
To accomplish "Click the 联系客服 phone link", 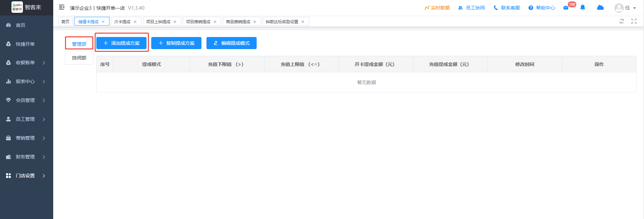I will click(x=507, y=8).
